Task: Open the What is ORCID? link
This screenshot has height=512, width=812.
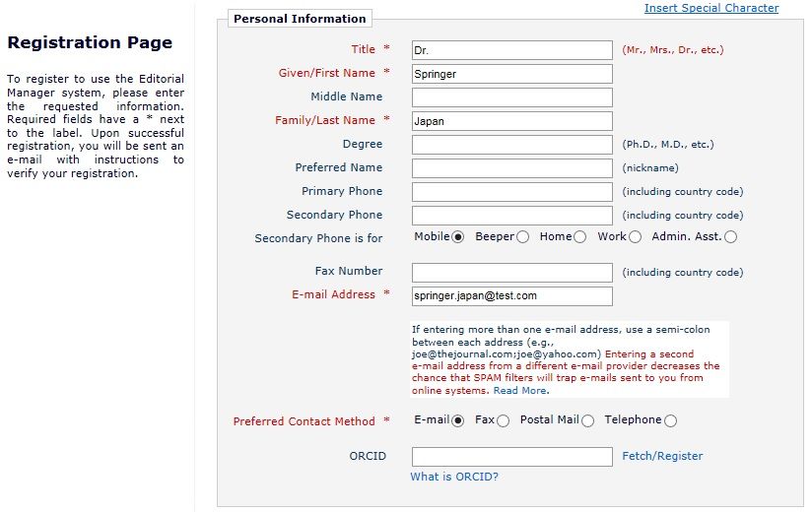Action: pos(454,477)
